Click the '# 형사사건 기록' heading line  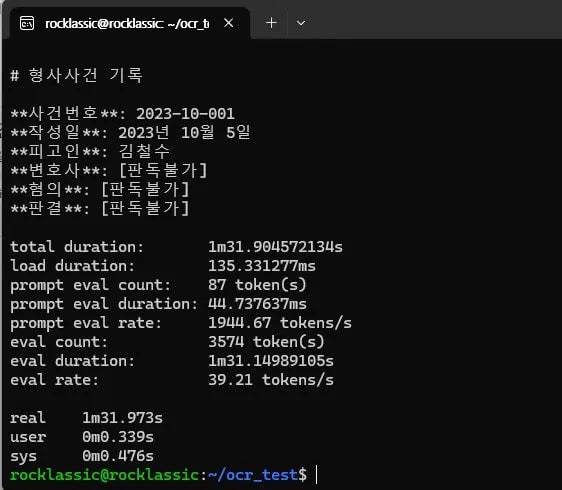click(x=77, y=75)
